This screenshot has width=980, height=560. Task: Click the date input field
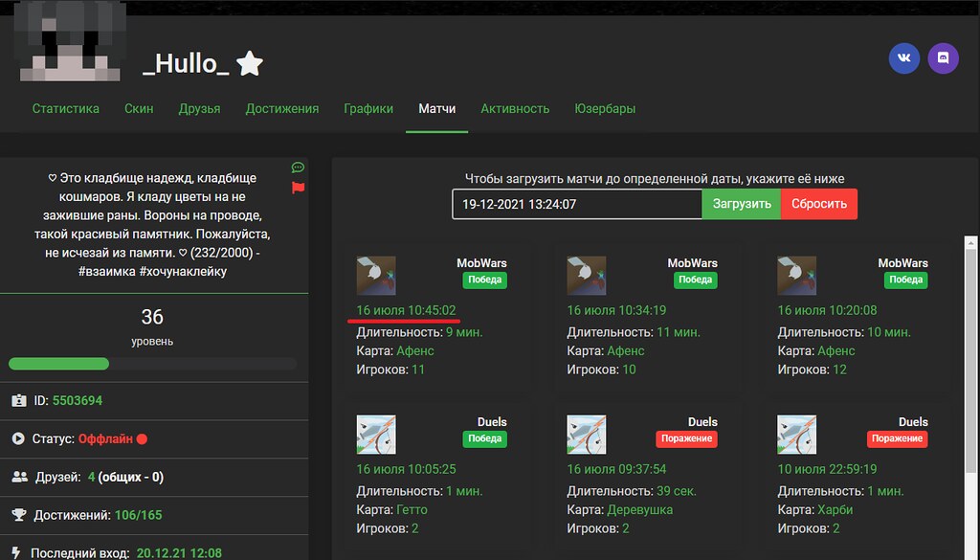click(x=577, y=204)
